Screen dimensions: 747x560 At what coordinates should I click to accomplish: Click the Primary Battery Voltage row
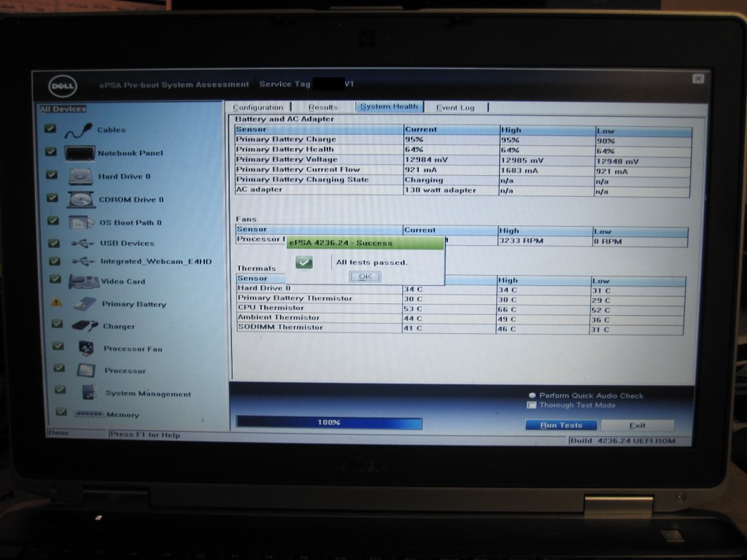coord(462,160)
